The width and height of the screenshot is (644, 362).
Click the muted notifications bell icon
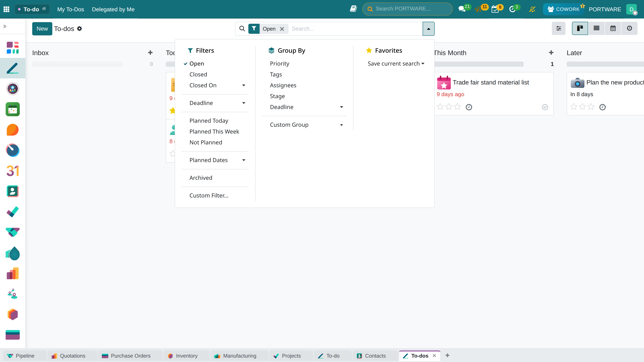click(532, 9)
